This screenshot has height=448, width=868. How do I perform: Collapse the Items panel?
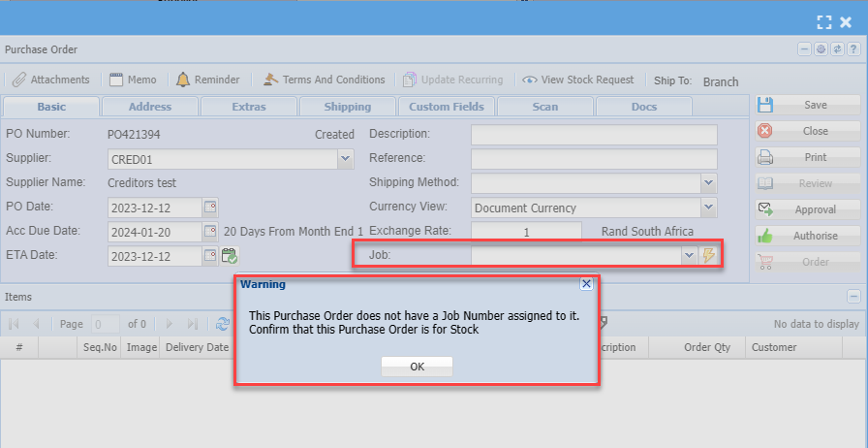(853, 297)
